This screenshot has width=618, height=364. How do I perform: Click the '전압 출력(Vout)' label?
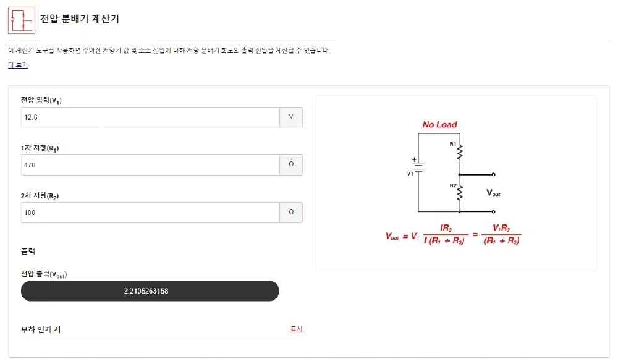tap(43, 274)
